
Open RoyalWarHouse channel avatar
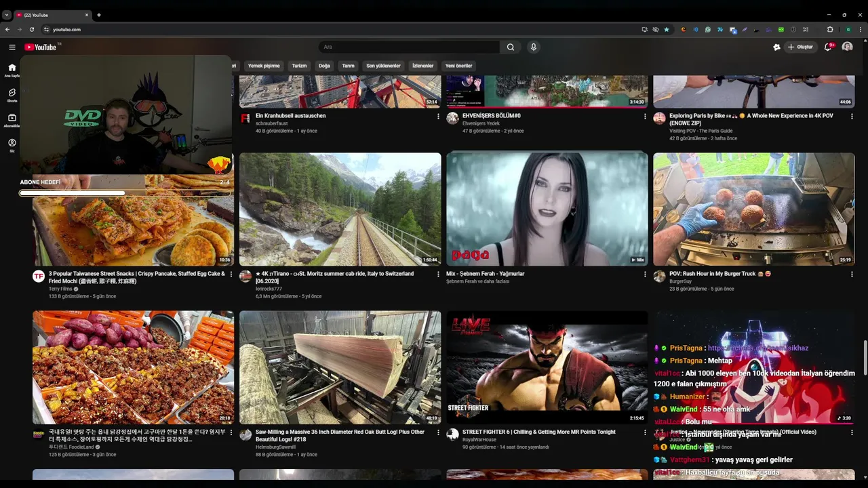pyautogui.click(x=452, y=434)
